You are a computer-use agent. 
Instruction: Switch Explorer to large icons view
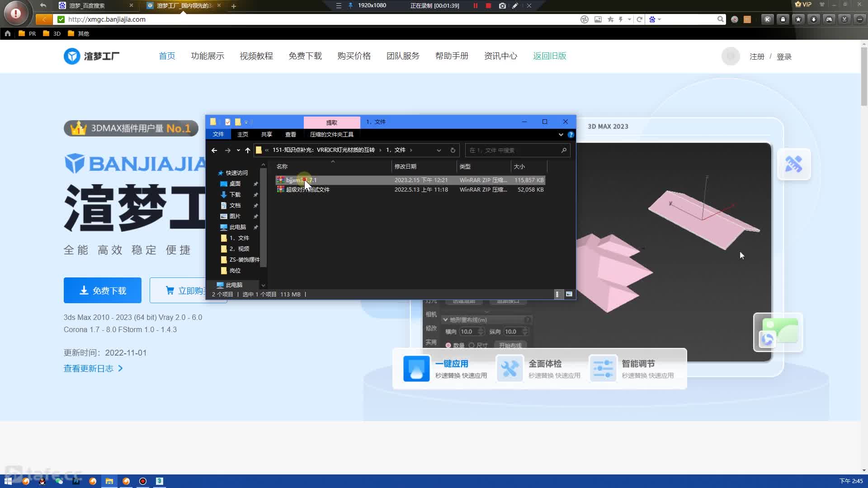click(569, 294)
